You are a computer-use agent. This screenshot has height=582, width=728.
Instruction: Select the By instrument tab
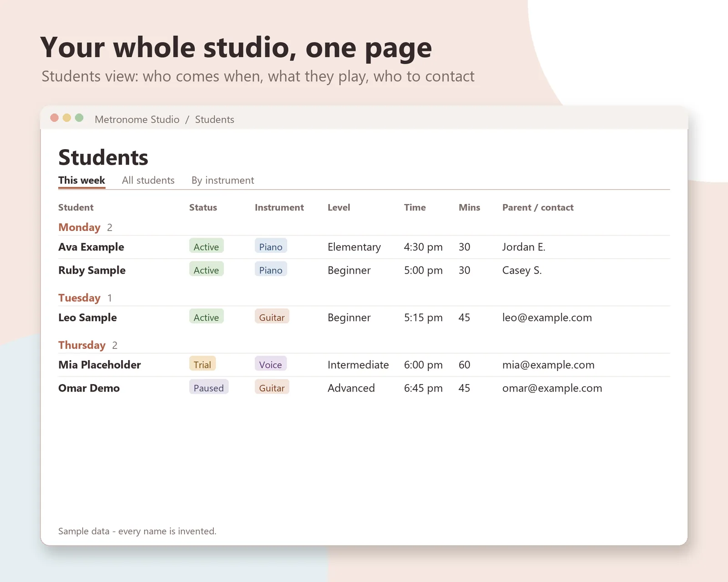tap(222, 181)
